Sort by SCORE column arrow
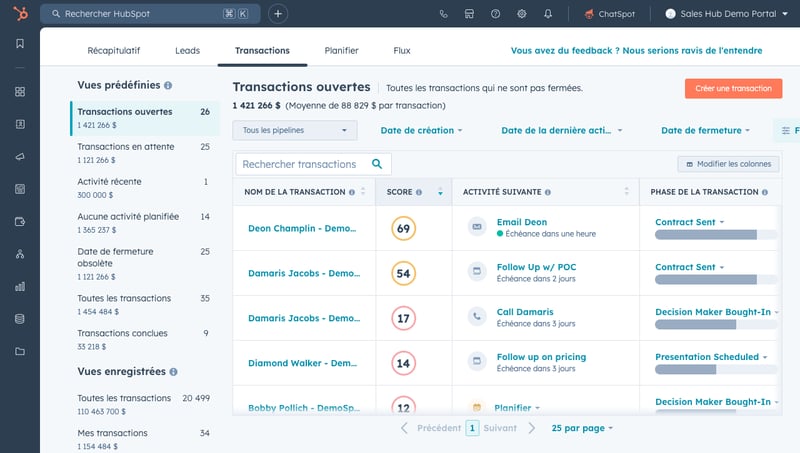 point(440,192)
